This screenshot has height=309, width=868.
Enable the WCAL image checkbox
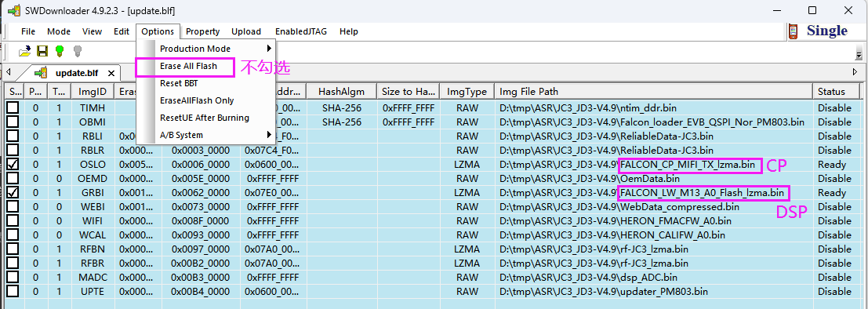tap(13, 234)
